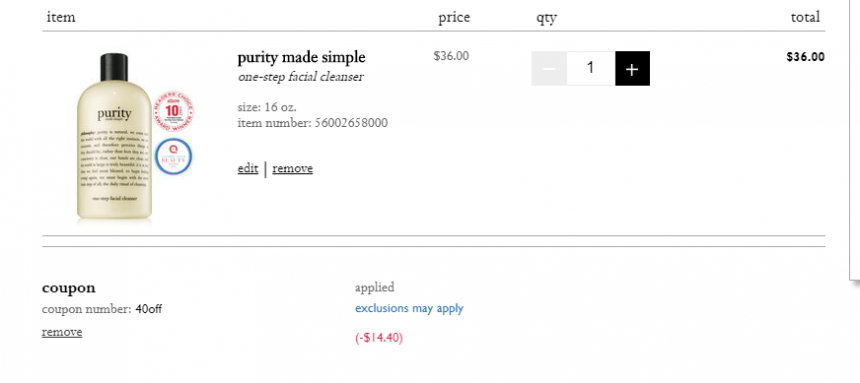Click the one-step facial cleanser subtitle
The image size is (860, 383).
coord(301,77)
